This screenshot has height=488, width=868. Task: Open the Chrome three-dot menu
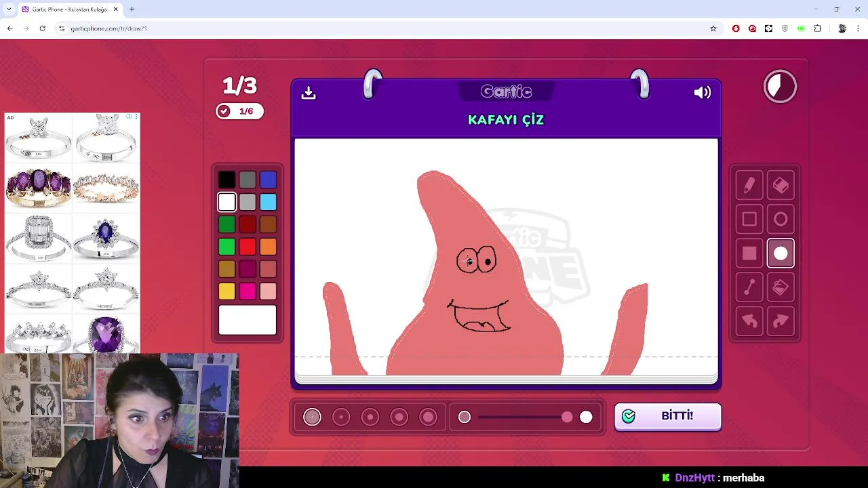tap(859, 28)
